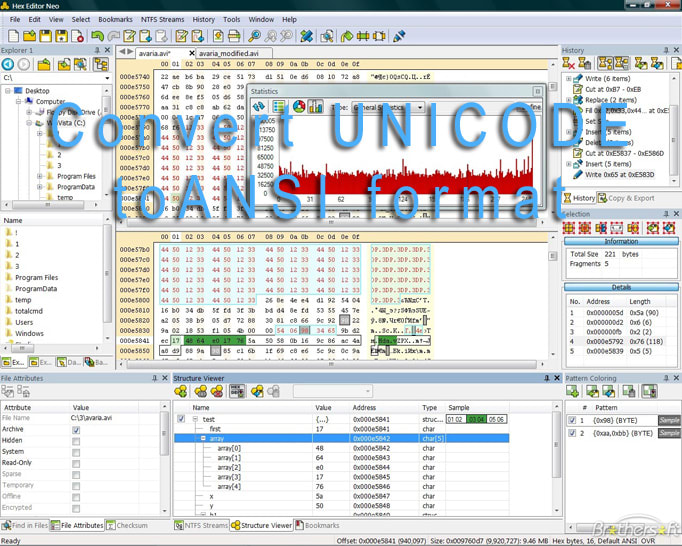Click the New file icon in toolbar
Screen dimensions: 682x546
click(x=13, y=36)
